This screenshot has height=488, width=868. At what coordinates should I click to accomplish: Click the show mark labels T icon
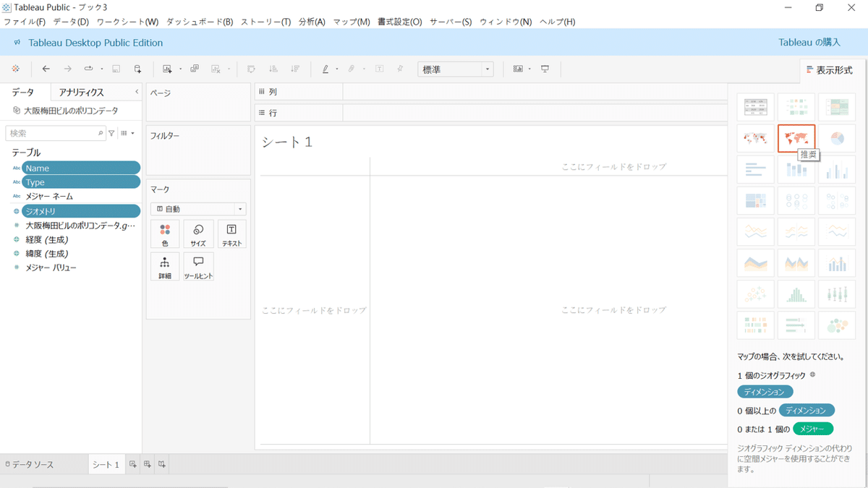tap(379, 69)
